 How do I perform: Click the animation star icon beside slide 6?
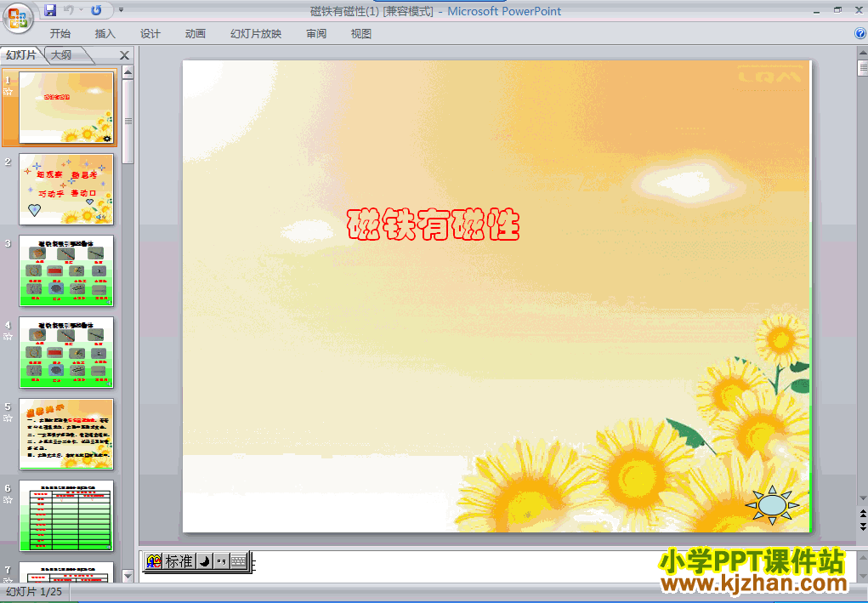[x=9, y=500]
